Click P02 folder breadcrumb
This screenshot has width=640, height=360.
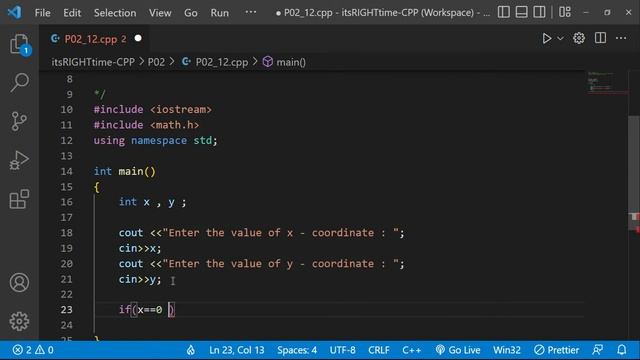tap(156, 62)
